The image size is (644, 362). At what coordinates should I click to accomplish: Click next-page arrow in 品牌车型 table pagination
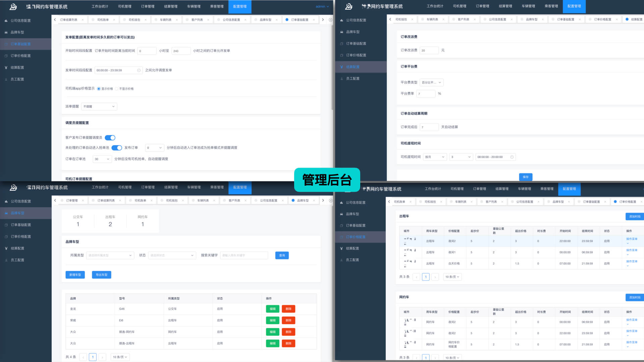(103, 357)
